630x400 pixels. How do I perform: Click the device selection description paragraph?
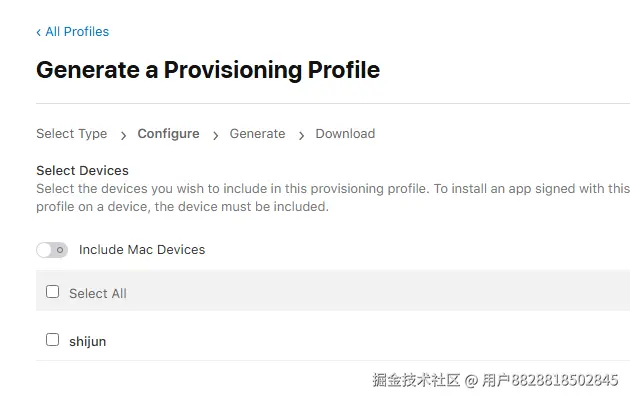pyautogui.click(x=333, y=198)
